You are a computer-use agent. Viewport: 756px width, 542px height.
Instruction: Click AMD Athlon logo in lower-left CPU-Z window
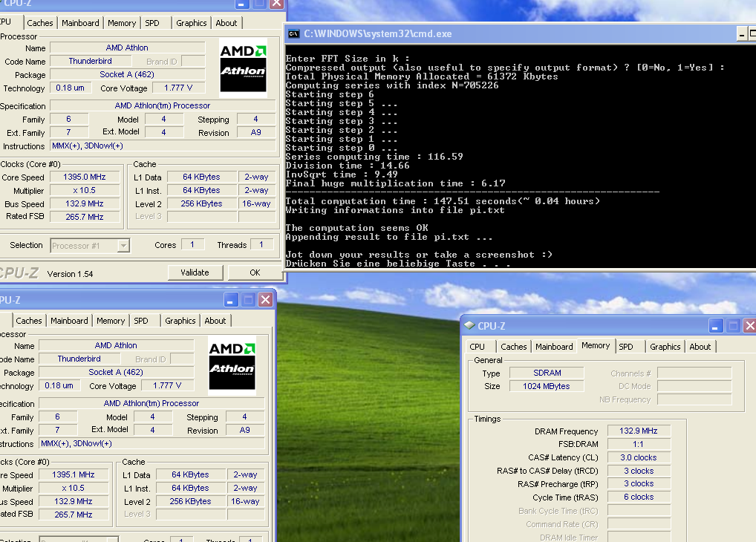click(x=232, y=365)
